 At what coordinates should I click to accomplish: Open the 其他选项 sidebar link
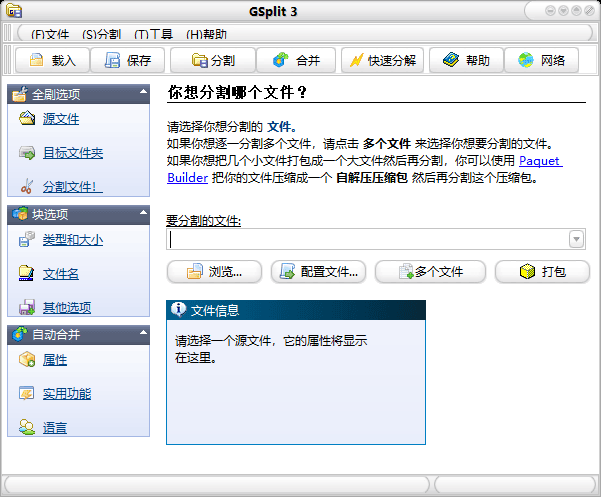click(67, 307)
